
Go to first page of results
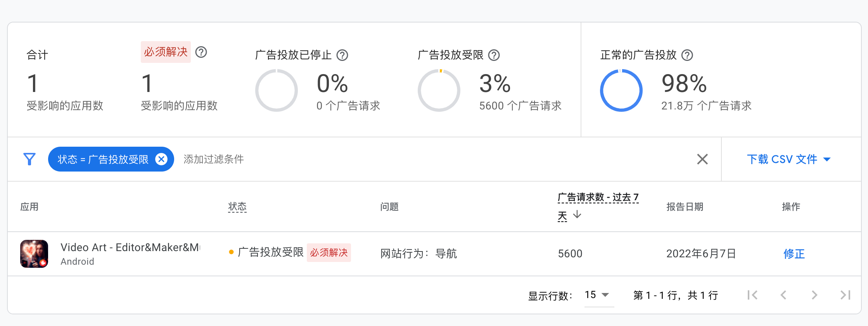pos(752,295)
